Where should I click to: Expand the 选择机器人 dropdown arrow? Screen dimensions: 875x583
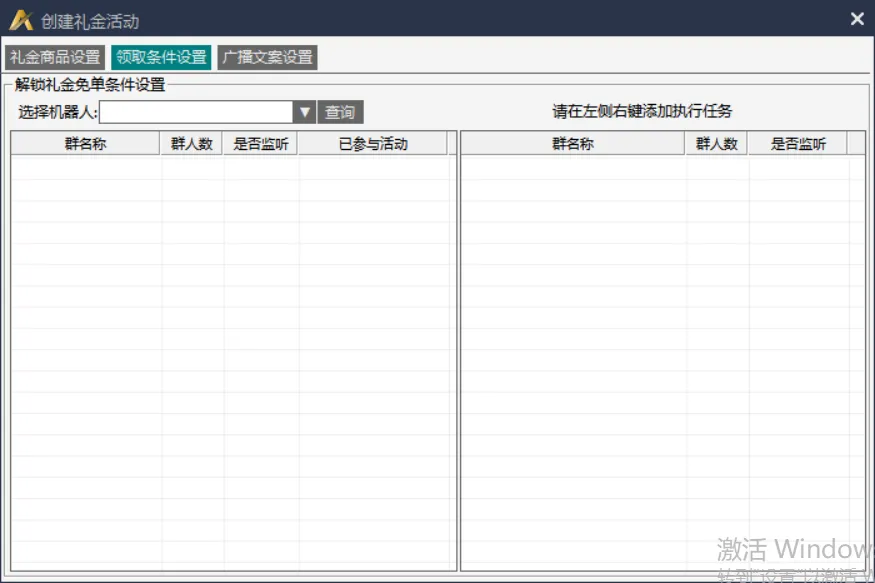(304, 112)
